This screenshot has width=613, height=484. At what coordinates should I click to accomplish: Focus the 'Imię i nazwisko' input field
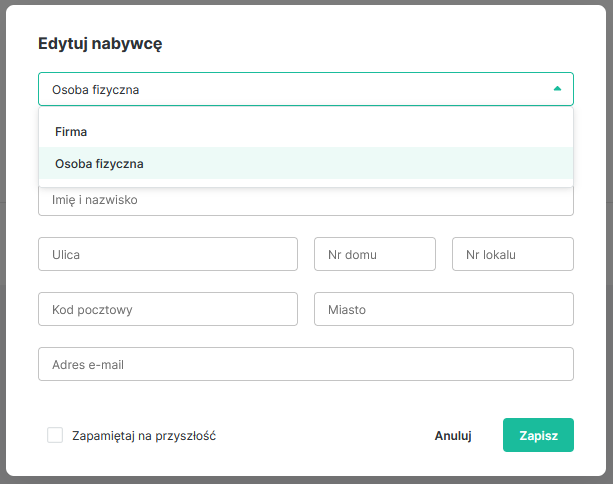[x=305, y=201]
